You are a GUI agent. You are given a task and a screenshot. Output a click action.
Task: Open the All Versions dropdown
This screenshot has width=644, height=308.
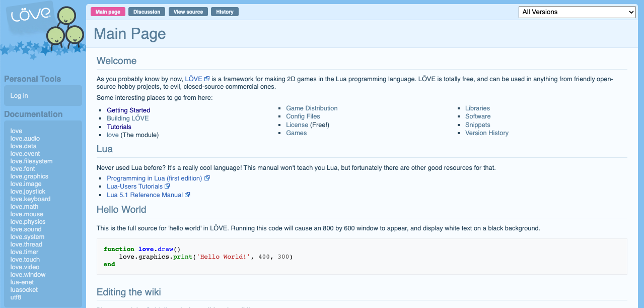coord(577,12)
